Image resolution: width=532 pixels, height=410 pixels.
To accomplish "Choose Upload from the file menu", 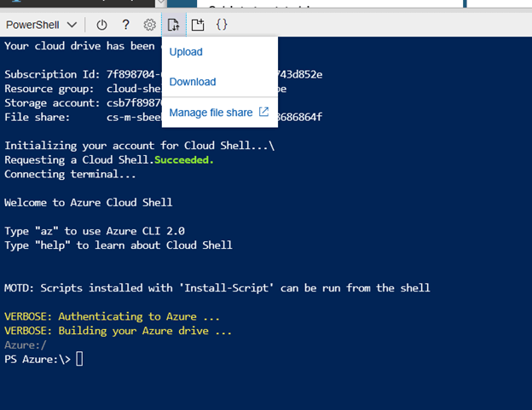I will [x=186, y=52].
